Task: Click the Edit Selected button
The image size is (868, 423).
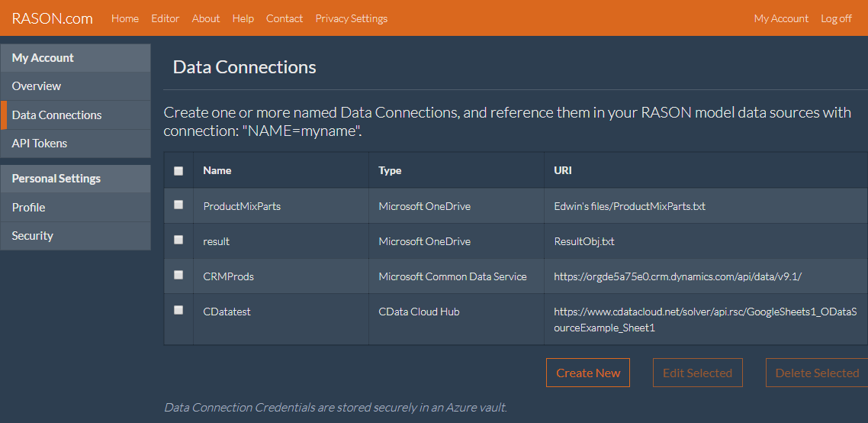Action: (697, 373)
